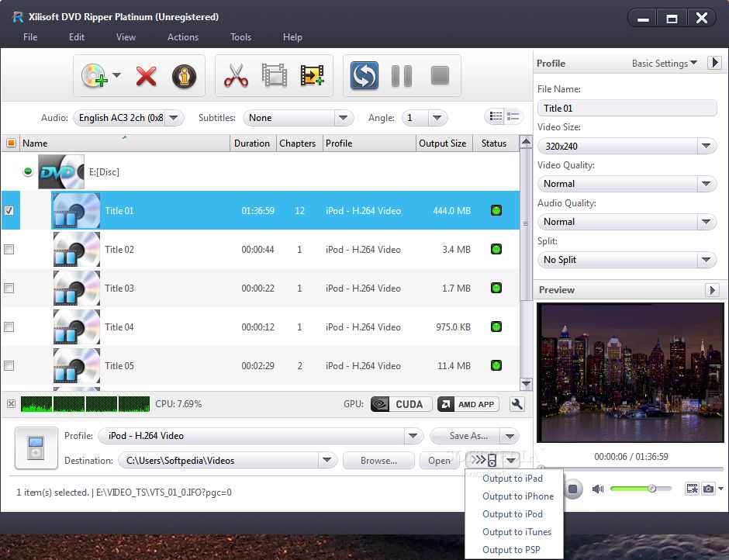The image size is (729, 560).
Task: Click the iPod profile device icon
Action: click(x=36, y=448)
